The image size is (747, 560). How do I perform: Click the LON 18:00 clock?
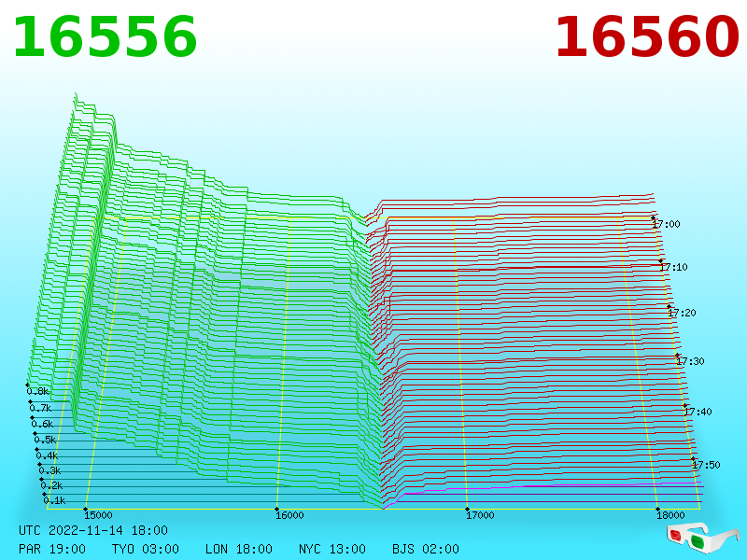click(x=239, y=549)
